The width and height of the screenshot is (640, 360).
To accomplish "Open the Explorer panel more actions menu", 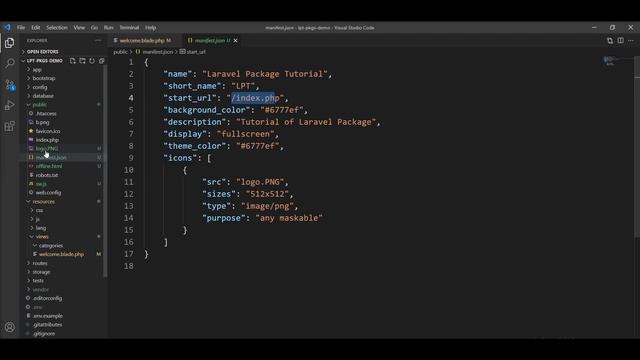I will [98, 40].
